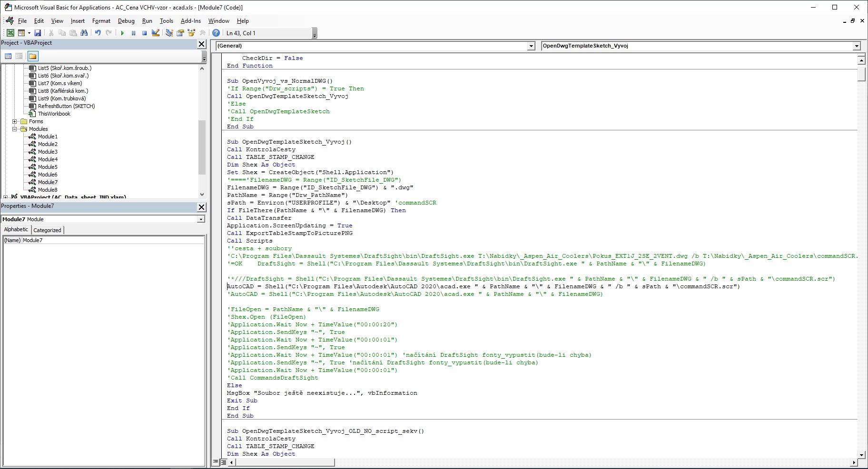Toggle Folders view in Project panel

click(32, 56)
